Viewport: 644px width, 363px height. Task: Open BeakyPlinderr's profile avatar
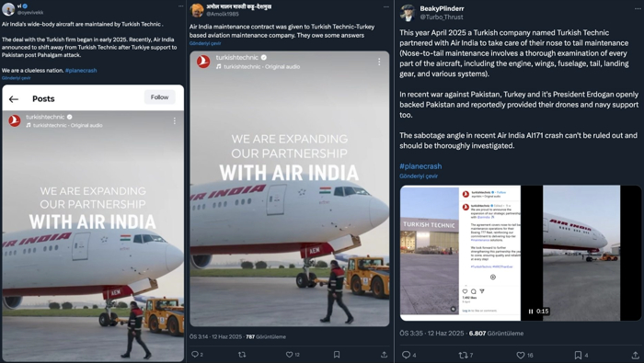pos(408,13)
